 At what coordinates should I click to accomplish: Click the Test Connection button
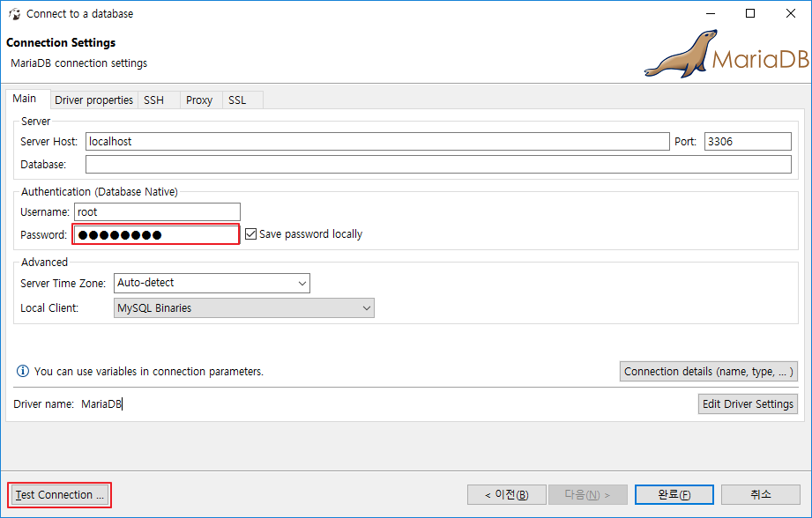click(x=60, y=495)
